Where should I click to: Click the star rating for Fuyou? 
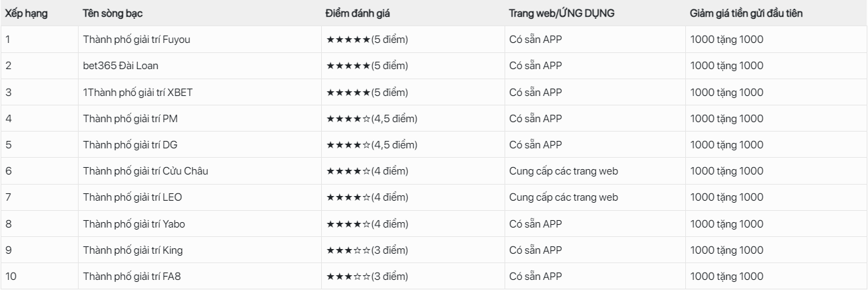coord(367,40)
